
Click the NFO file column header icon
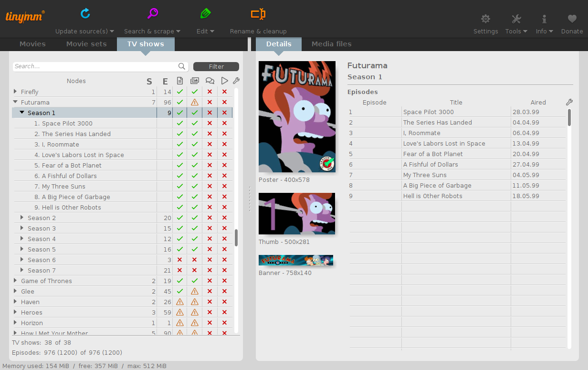tap(180, 81)
